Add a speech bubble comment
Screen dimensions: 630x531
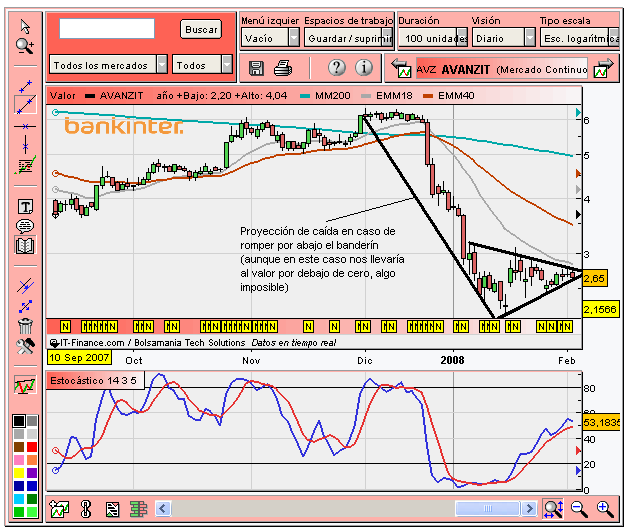tap(25, 226)
